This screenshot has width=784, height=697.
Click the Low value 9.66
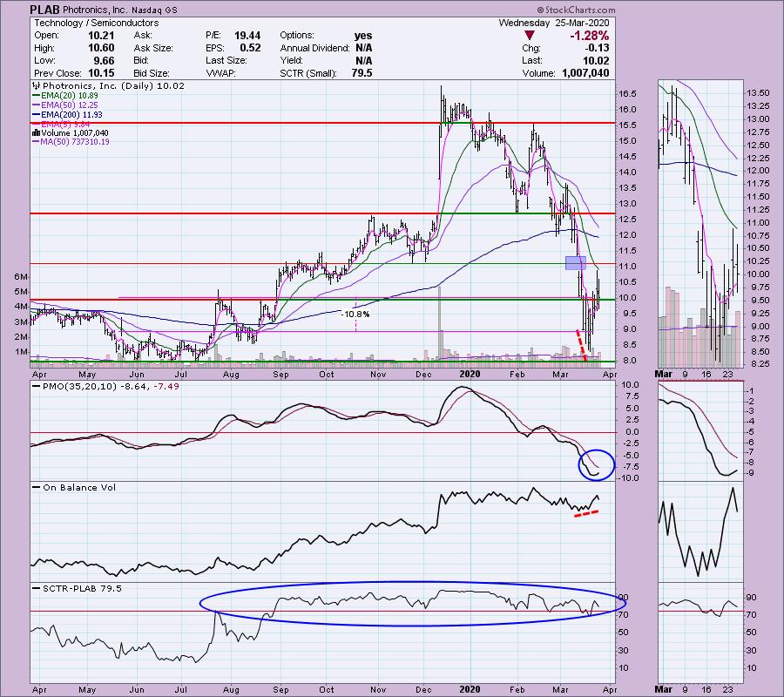click(x=104, y=60)
